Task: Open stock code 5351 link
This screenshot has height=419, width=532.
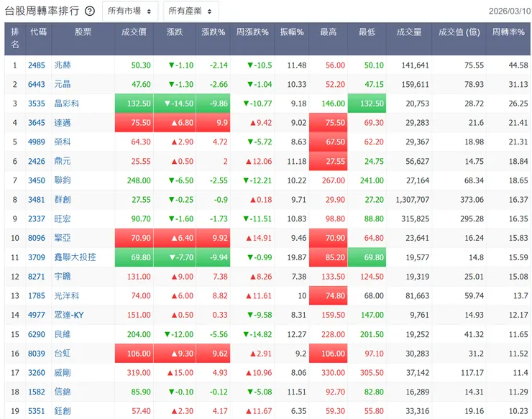Action: coord(36,411)
